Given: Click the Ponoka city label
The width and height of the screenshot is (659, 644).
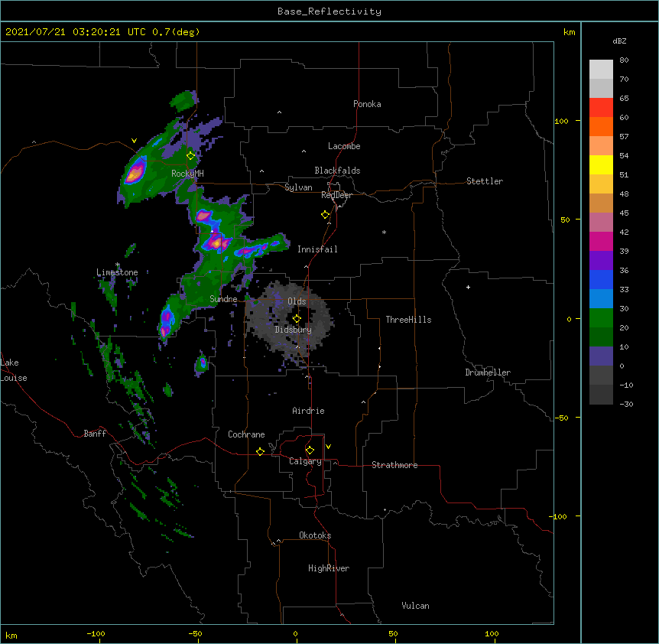Looking at the screenshot, I should click(x=367, y=104).
